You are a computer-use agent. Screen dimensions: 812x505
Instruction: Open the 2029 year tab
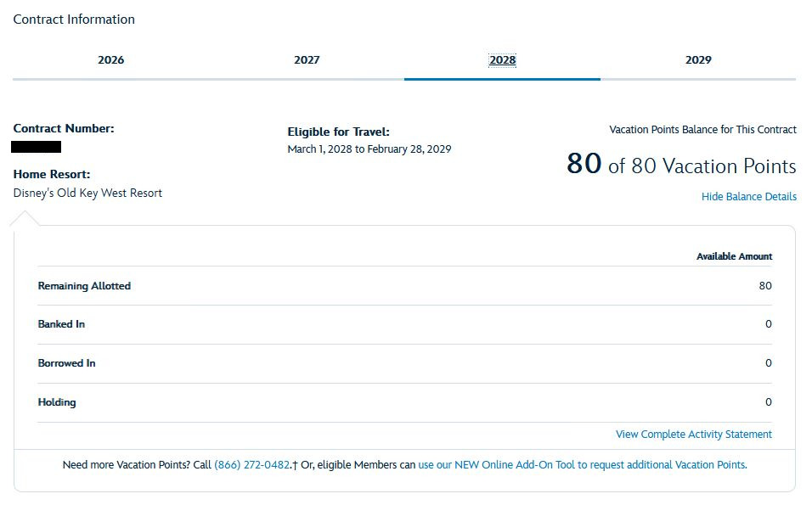tap(698, 60)
